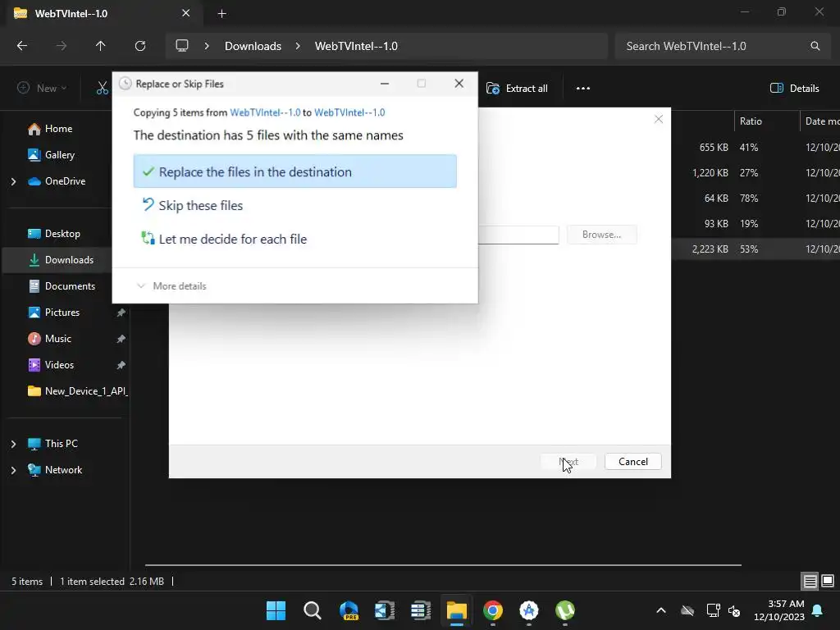Screen dimensions: 840x630
Task: Expand More details in the dialog
Action: coord(171,286)
